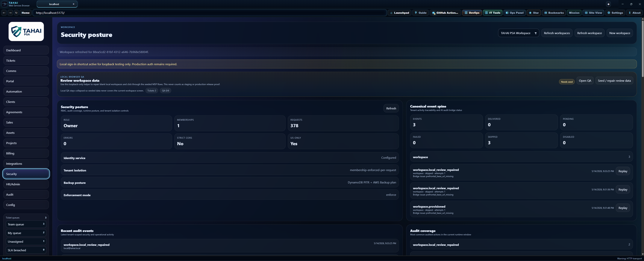The height and width of the screenshot is (261, 644).
Task: Click the TAHAI PSA logo
Action: tap(26, 31)
